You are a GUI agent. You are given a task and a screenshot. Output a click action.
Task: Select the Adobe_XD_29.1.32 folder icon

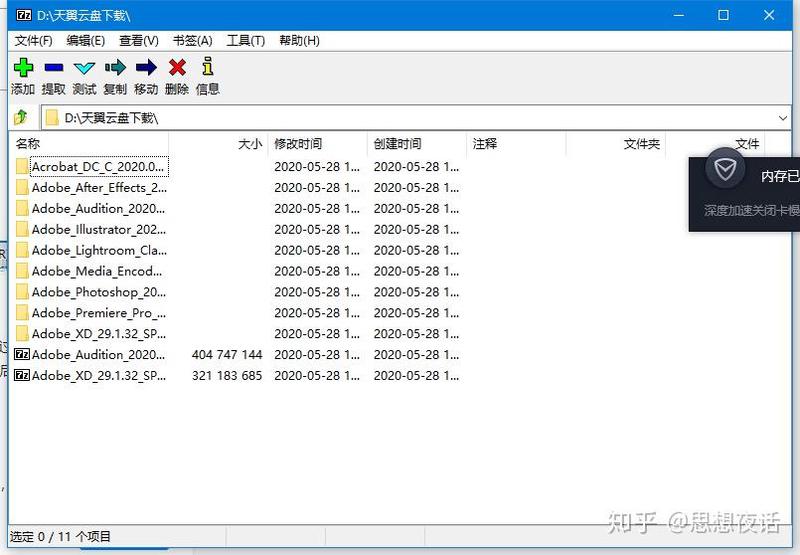click(22, 334)
